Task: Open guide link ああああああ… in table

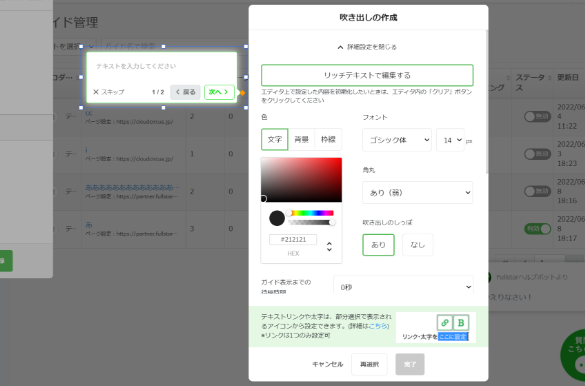Action: [x=132, y=187]
